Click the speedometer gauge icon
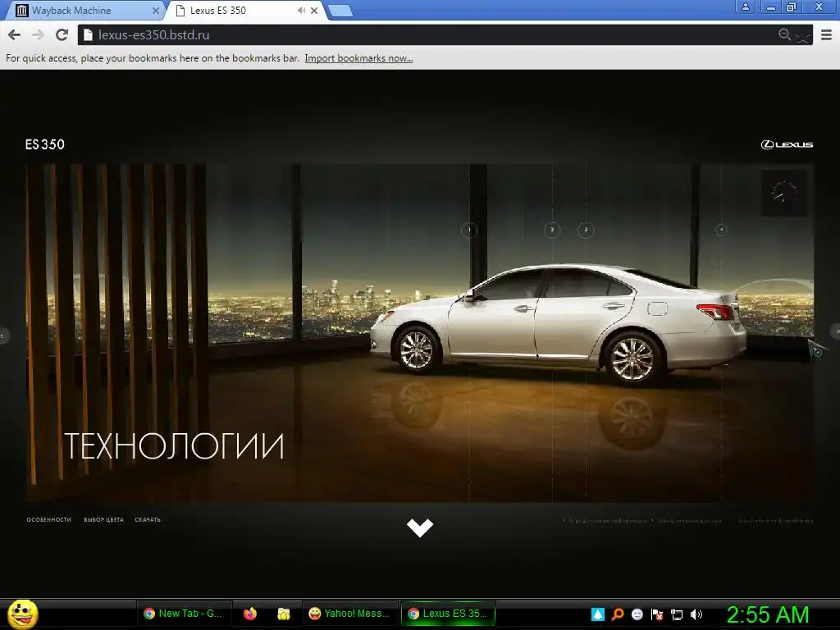 pos(783,193)
